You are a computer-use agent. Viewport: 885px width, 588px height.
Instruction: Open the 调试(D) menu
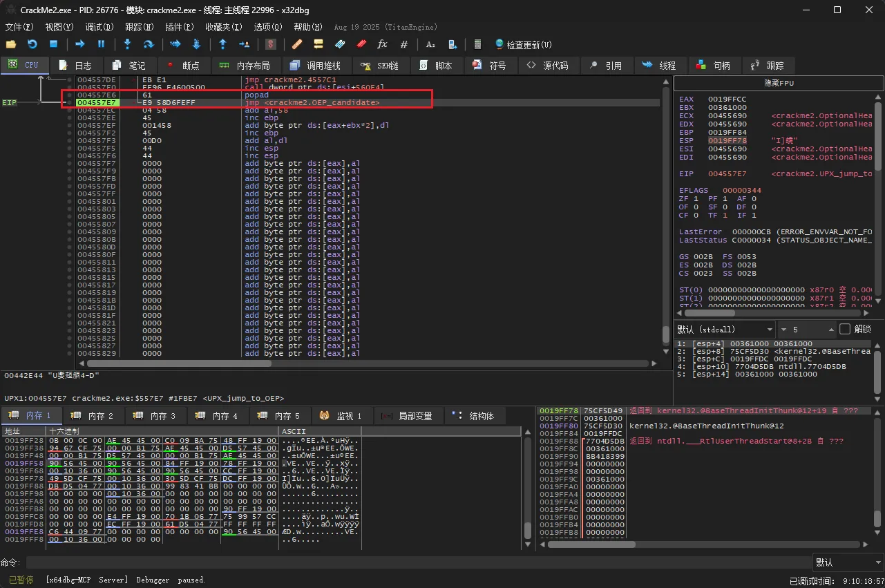(x=99, y=27)
